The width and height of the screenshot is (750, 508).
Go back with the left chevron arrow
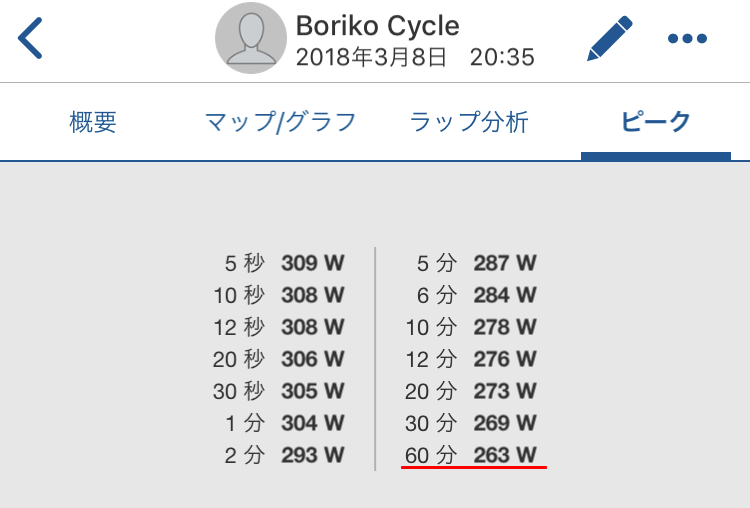[30, 38]
